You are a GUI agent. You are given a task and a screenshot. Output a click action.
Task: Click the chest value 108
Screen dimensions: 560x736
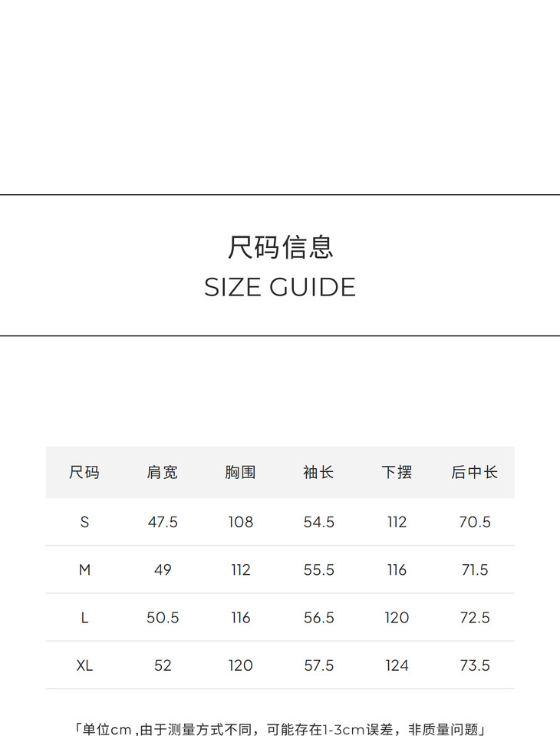[241, 522]
